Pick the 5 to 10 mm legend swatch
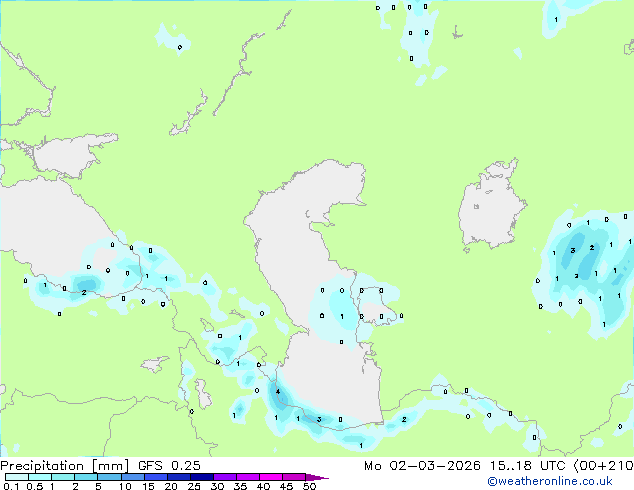Screen dimensions: 634x490 click(x=109, y=477)
